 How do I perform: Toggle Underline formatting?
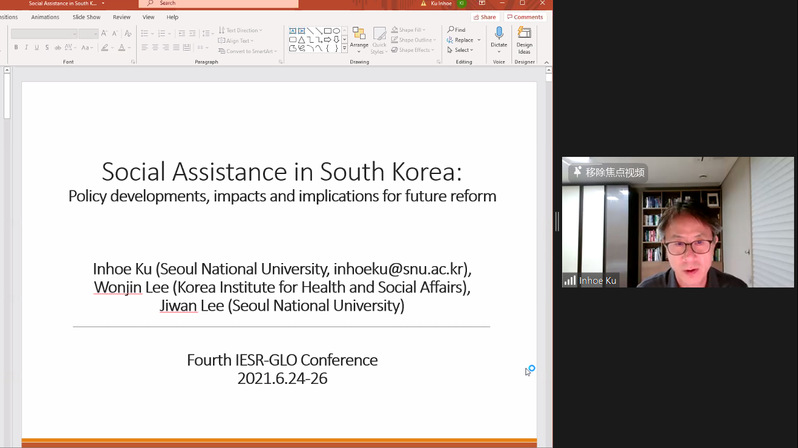(x=37, y=47)
